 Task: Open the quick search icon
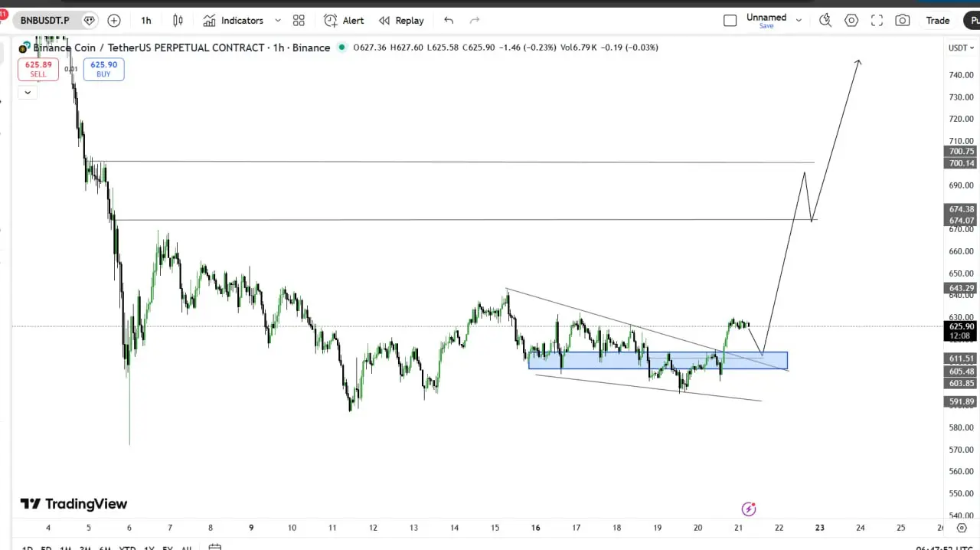coord(825,21)
